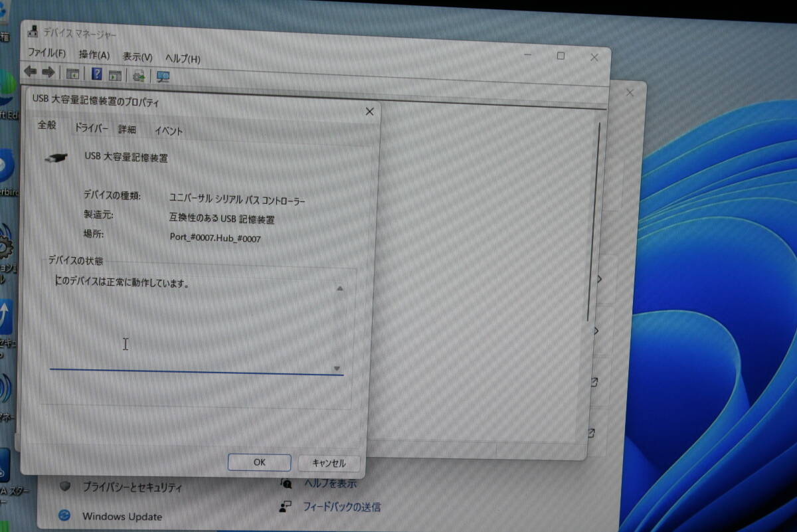Toggle the action pane toolbar icon

pos(115,75)
